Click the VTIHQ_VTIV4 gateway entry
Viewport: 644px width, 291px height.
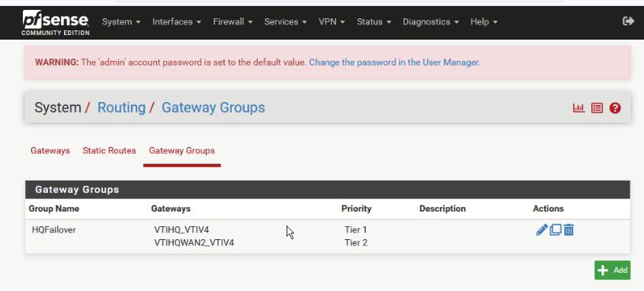(181, 230)
